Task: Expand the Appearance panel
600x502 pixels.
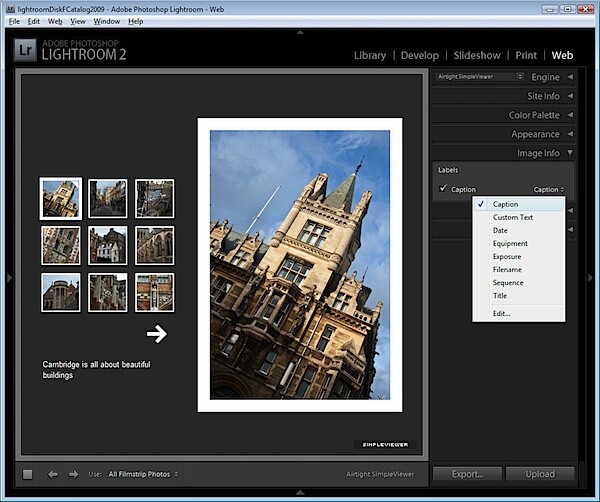Action: (570, 134)
